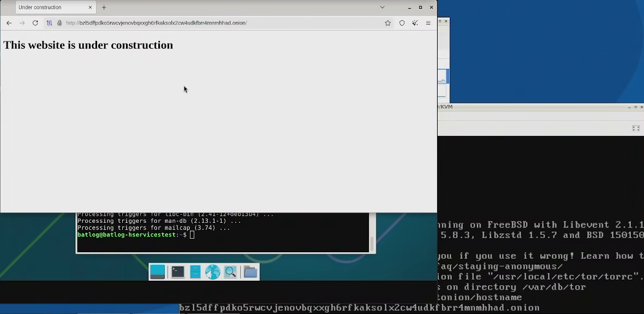Go back with the browser back arrow
This screenshot has width=644, height=314.
point(9,23)
